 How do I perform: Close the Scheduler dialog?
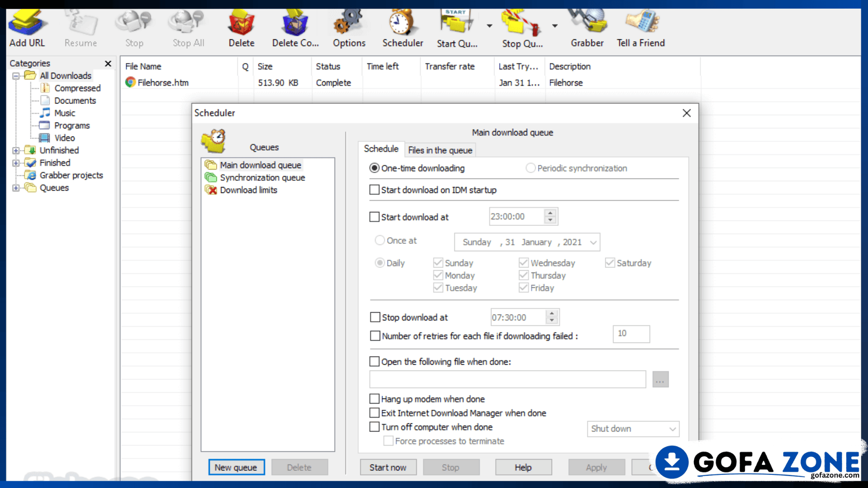686,113
